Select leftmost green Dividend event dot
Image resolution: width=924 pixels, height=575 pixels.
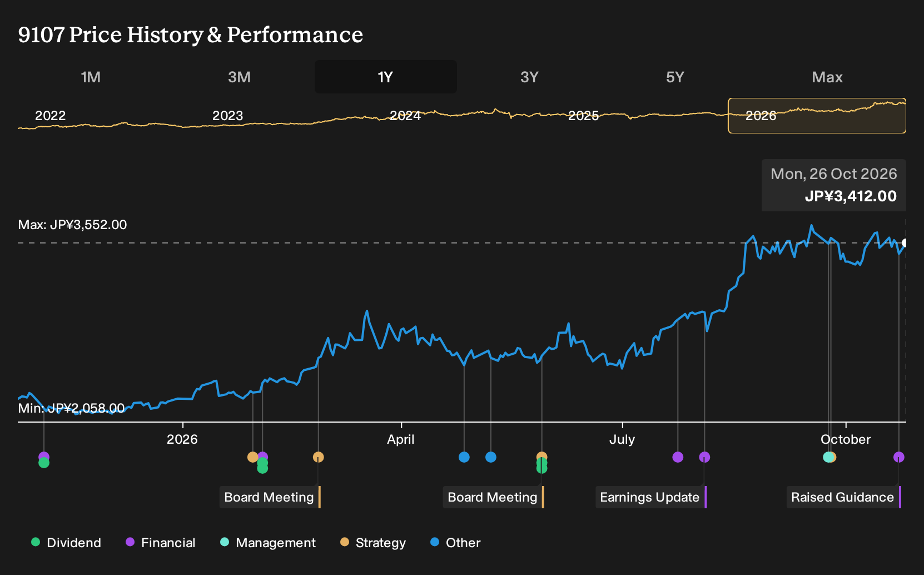pyautogui.click(x=44, y=463)
